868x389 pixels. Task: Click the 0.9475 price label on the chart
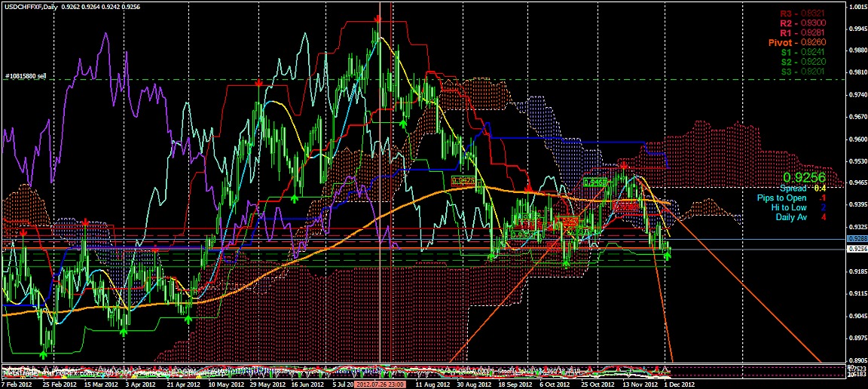[x=463, y=180]
